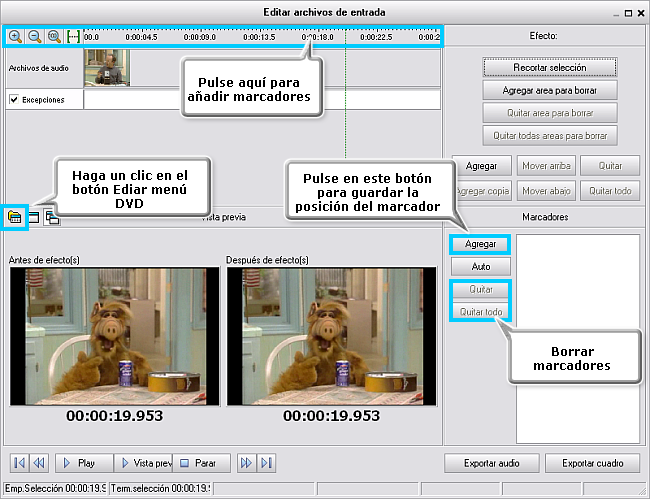The width and height of the screenshot is (650, 499).
Task: Click Quitar area para borrar
Action: [550, 113]
